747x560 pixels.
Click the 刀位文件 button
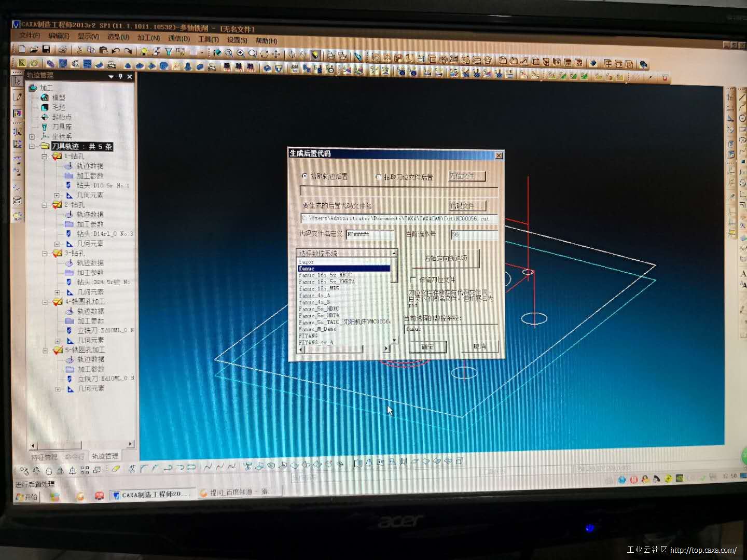point(466,176)
